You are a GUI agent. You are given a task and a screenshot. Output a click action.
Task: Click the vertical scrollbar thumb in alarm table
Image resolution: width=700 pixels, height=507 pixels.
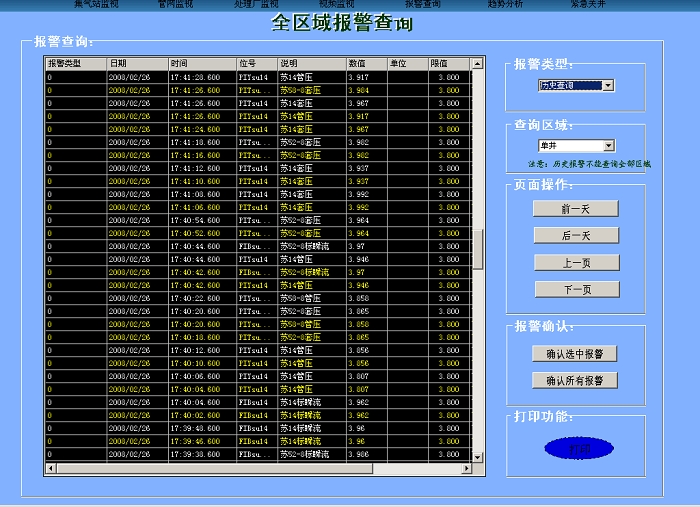[477, 248]
